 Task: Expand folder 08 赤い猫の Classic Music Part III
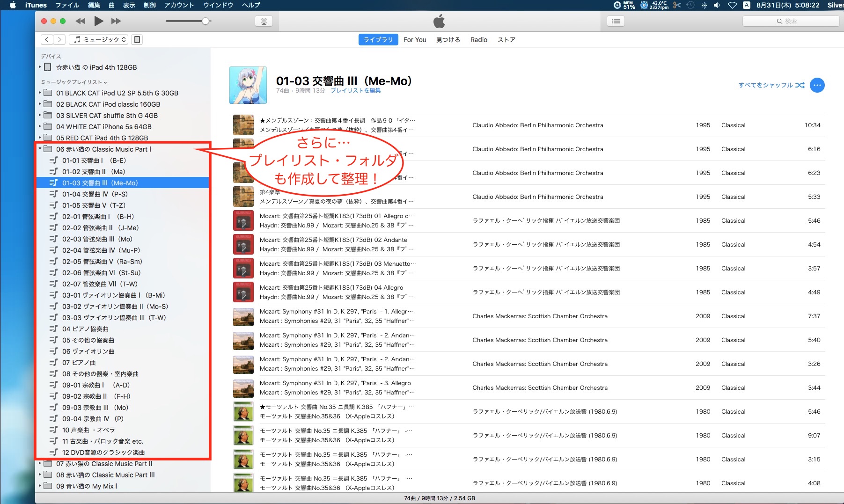pos(40,475)
